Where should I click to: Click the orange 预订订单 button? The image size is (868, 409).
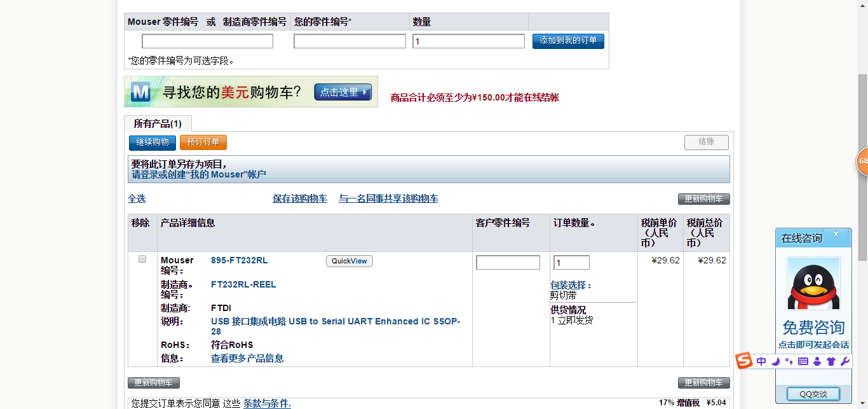203,142
